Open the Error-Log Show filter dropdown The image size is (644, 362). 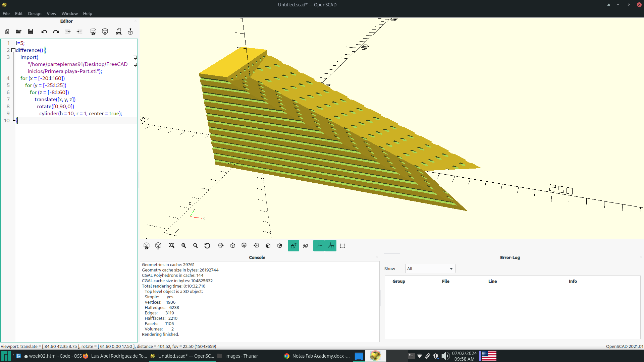[430, 268]
